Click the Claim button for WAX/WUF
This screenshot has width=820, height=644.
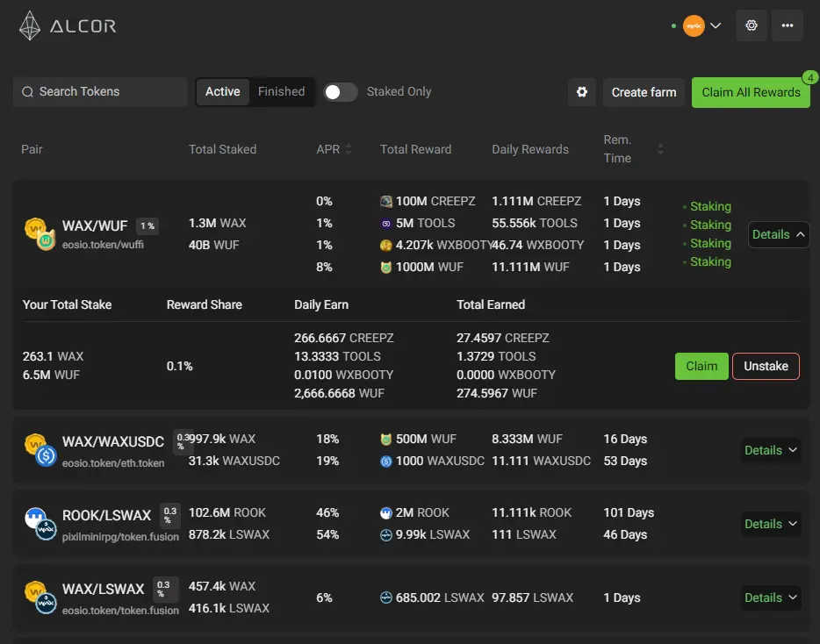[701, 366]
